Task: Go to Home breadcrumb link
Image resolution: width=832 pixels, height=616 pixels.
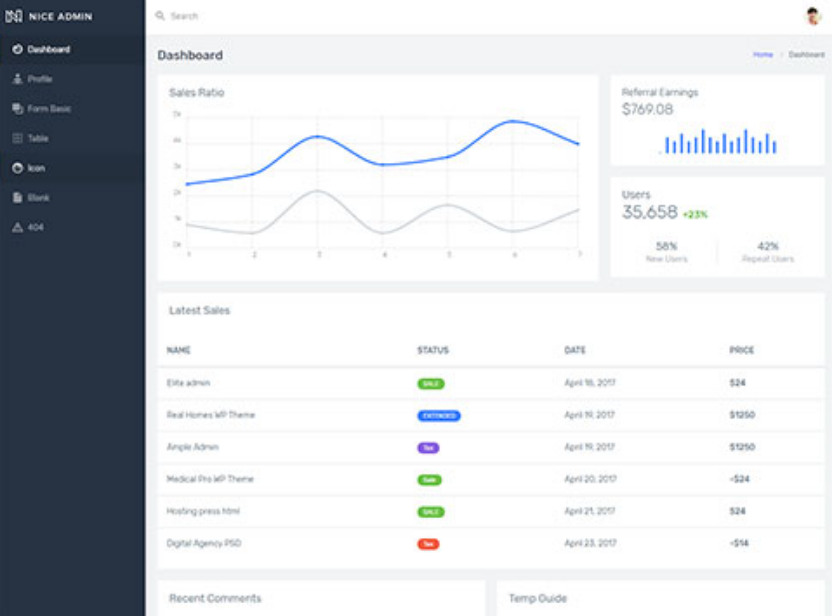Action: (763, 55)
